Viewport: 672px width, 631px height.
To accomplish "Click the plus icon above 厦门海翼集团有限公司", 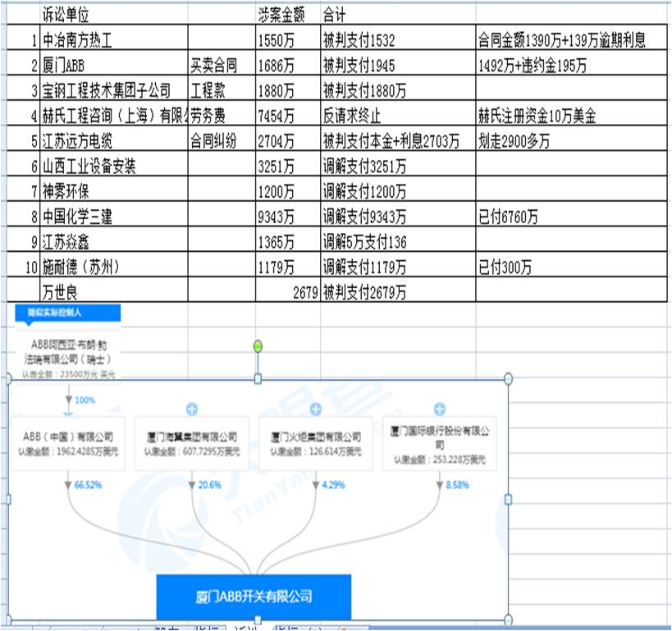I will 191,409.
